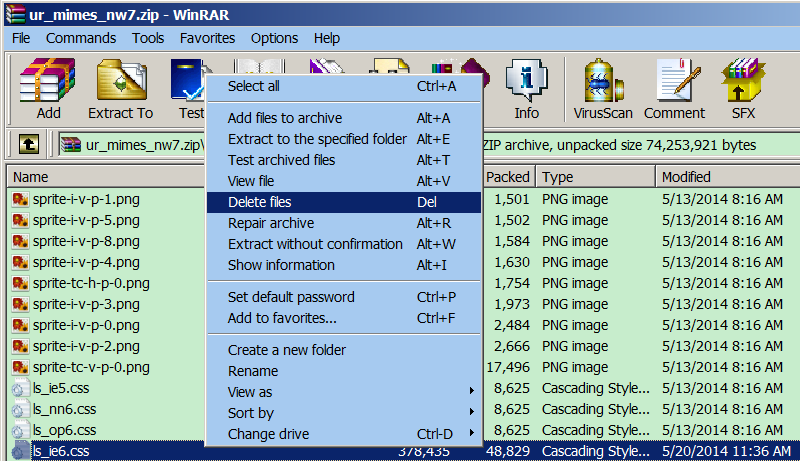Choose Repair archive menu entry

point(344,223)
